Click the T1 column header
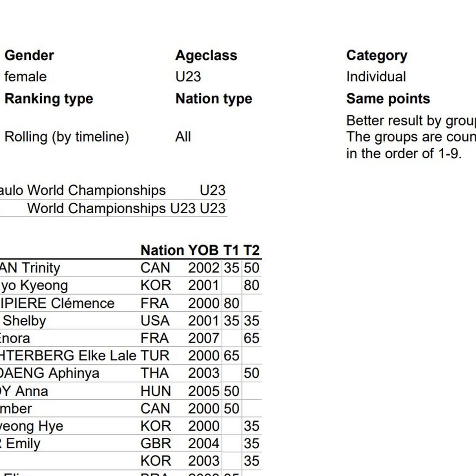 [232, 250]
